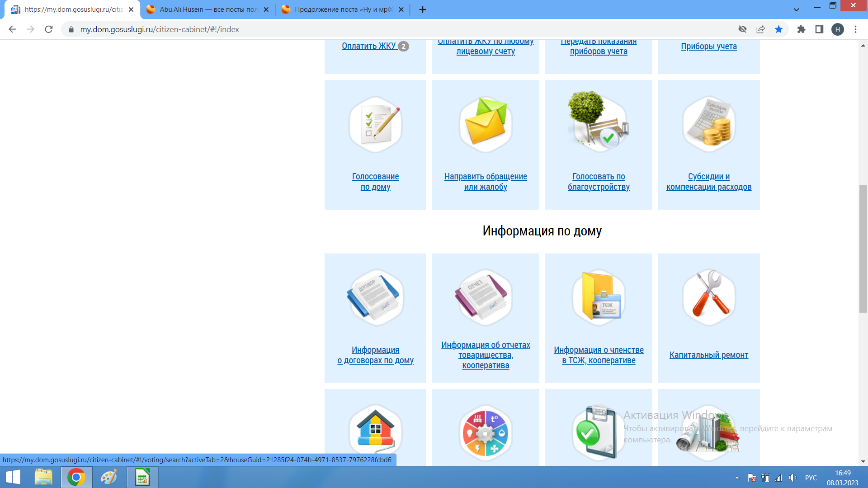The height and width of the screenshot is (488, 868).
Task: Open Chrome's three-dot menu
Action: click(855, 29)
